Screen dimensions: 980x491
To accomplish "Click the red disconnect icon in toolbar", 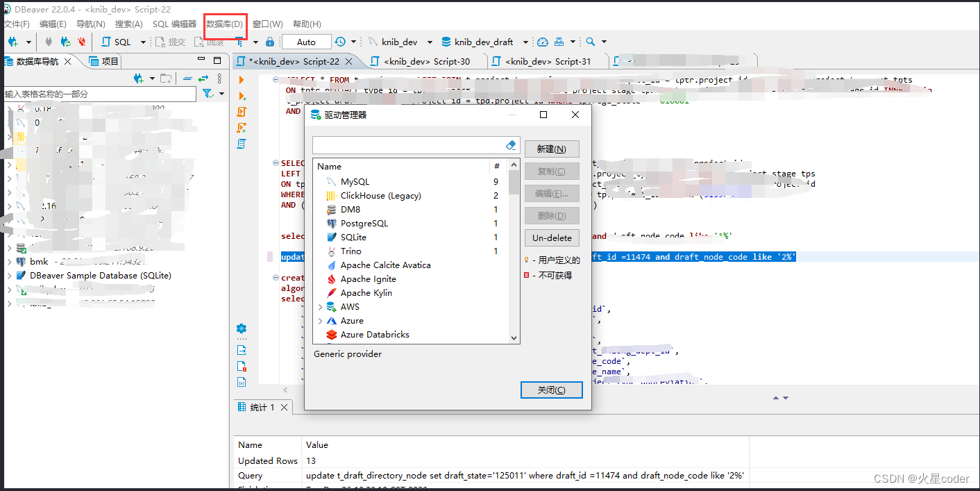I will [x=82, y=42].
